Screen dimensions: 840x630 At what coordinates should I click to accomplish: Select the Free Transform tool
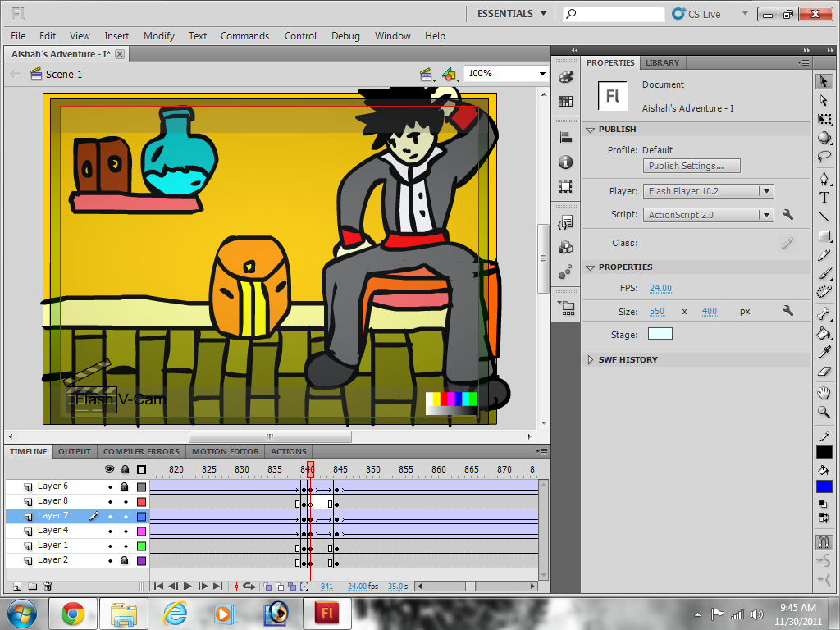[824, 119]
